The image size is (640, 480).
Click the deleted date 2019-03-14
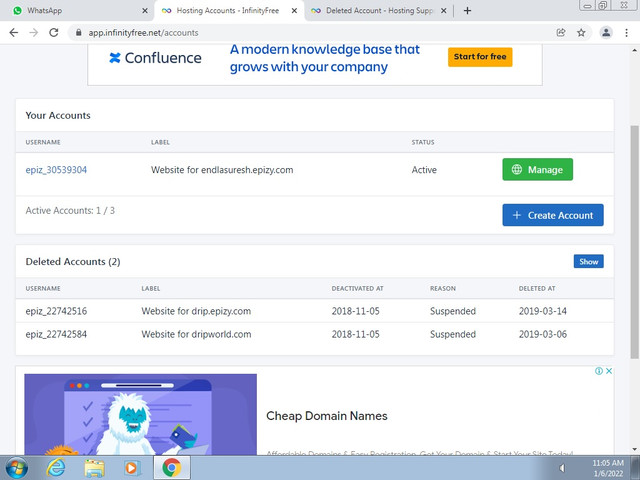[543, 311]
